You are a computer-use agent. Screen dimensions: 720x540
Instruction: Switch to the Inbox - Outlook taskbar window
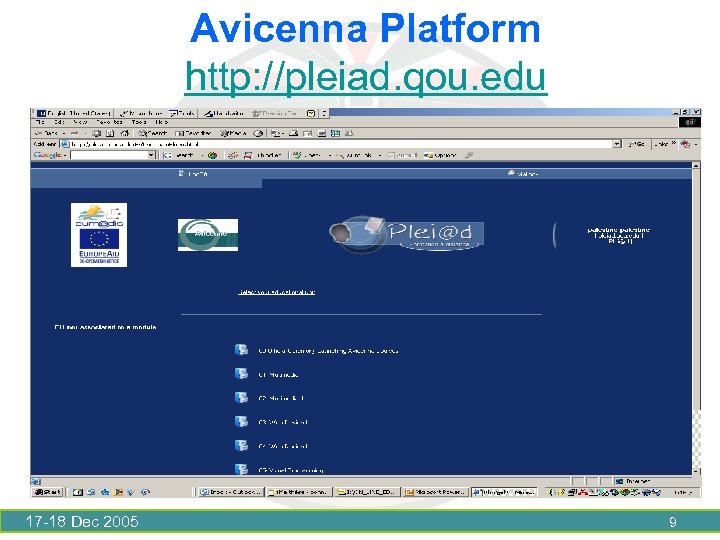click(x=231, y=492)
